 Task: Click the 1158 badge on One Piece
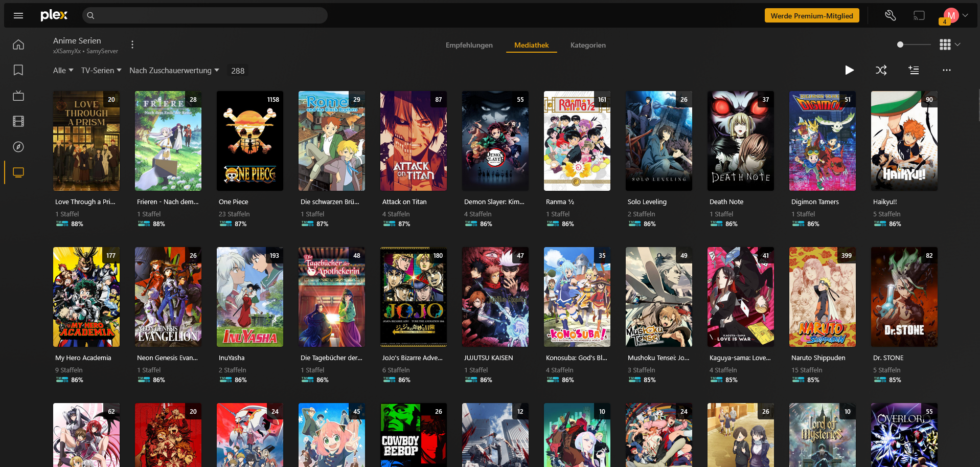[273, 100]
